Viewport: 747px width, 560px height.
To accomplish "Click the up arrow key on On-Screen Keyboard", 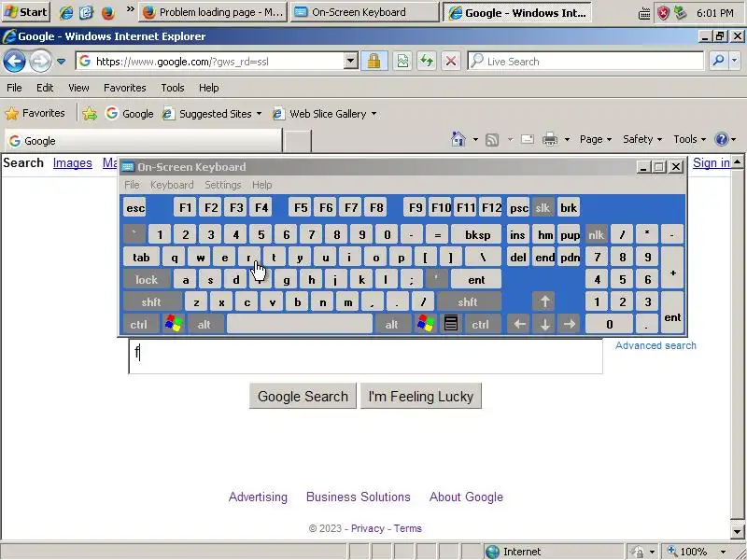I will pyautogui.click(x=544, y=301).
